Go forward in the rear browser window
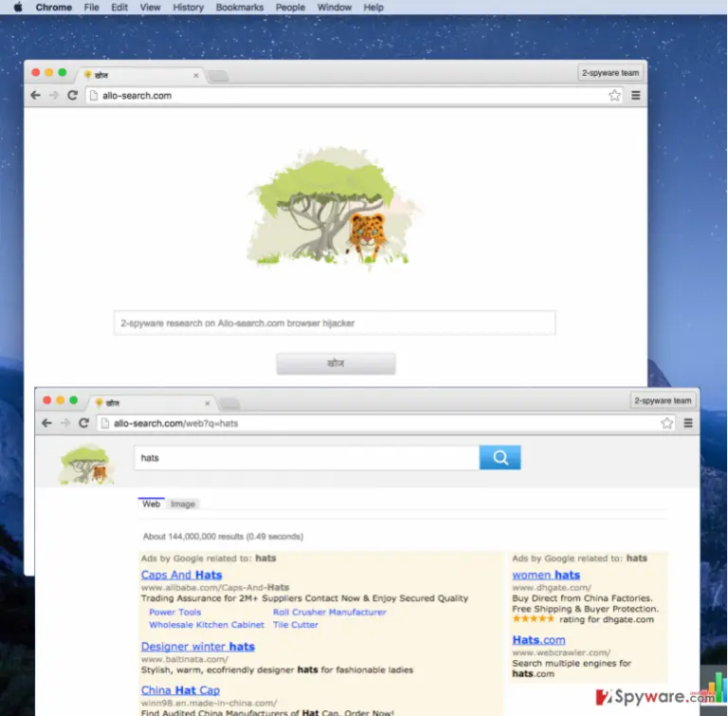The height and width of the screenshot is (716, 728). pyautogui.click(x=54, y=95)
